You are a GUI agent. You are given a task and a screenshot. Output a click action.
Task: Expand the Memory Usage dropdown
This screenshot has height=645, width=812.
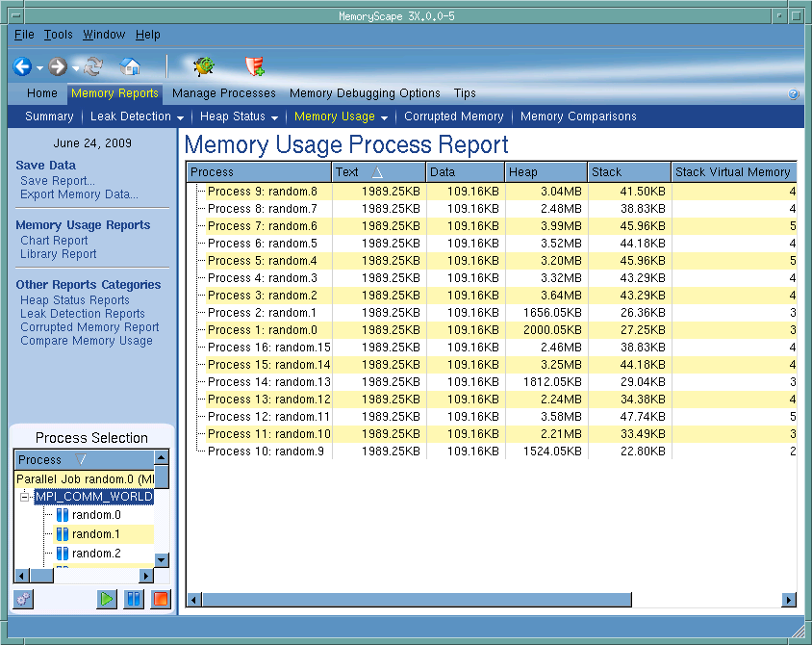click(x=341, y=116)
